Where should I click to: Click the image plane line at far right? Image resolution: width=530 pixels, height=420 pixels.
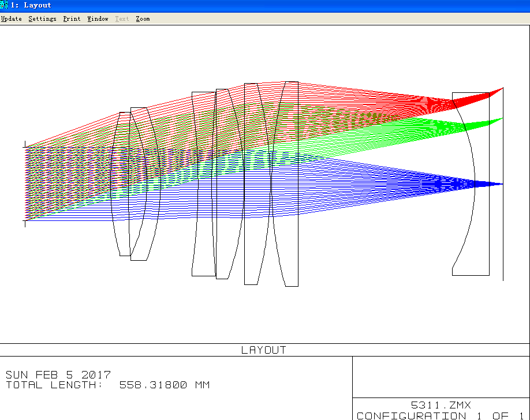coord(503,242)
